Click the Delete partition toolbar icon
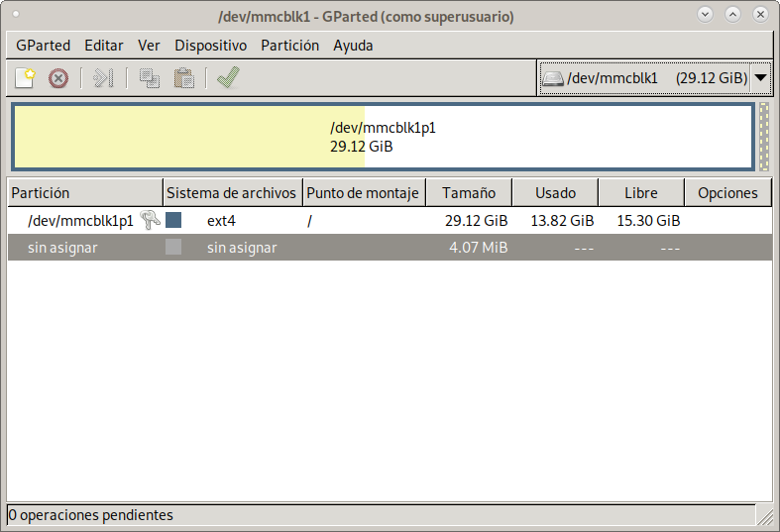 coord(58,78)
